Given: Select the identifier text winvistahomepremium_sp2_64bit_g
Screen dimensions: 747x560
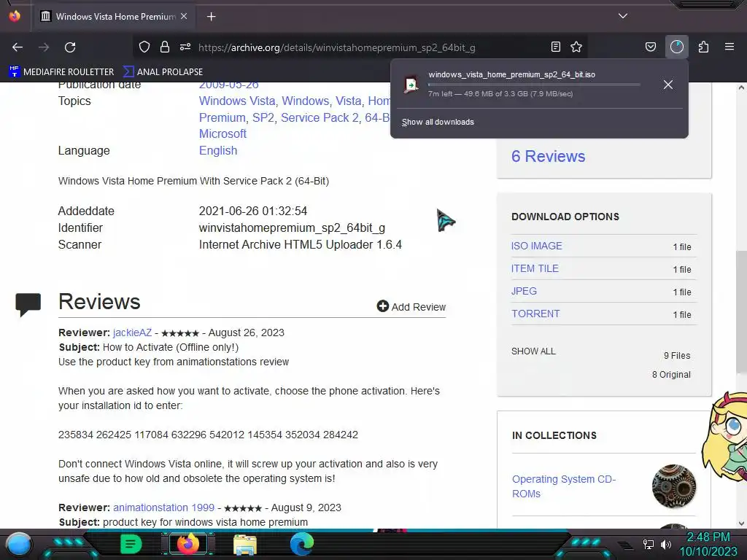Looking at the screenshot, I should click(x=292, y=228).
